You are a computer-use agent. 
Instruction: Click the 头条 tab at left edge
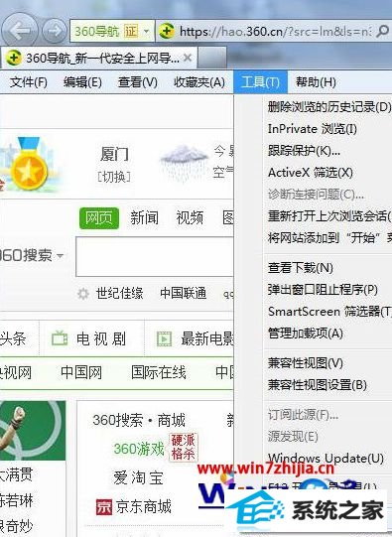pyautogui.click(x=13, y=338)
